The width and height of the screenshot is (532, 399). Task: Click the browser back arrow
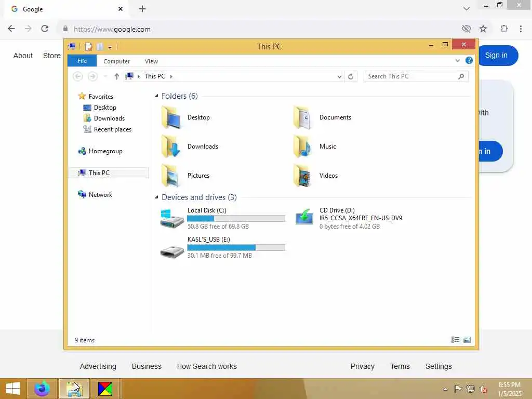[11, 29]
